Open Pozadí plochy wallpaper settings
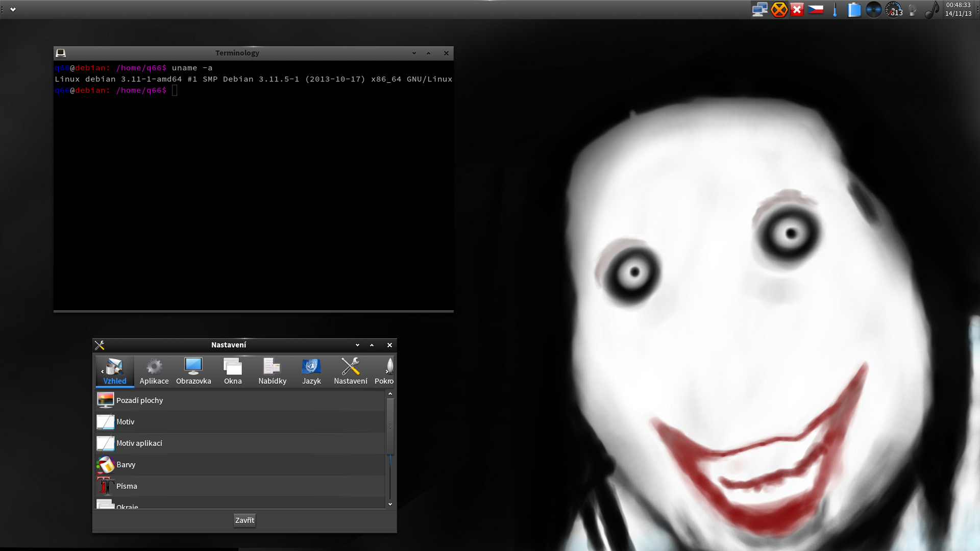 [240, 400]
